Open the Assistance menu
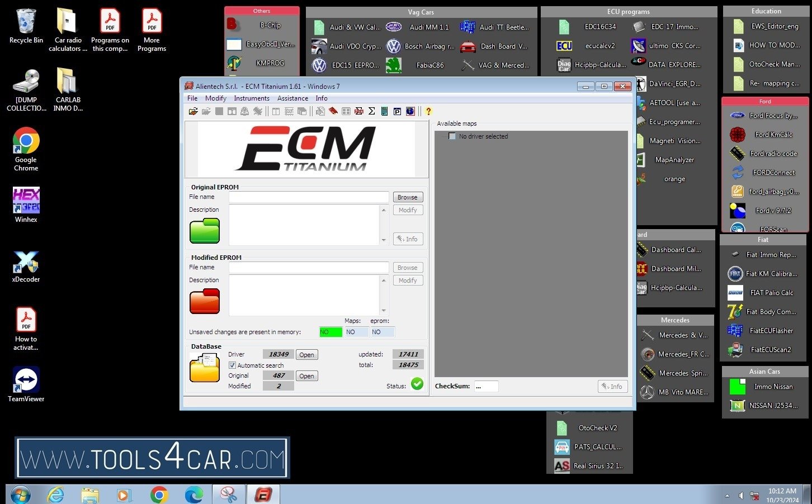 coord(292,98)
